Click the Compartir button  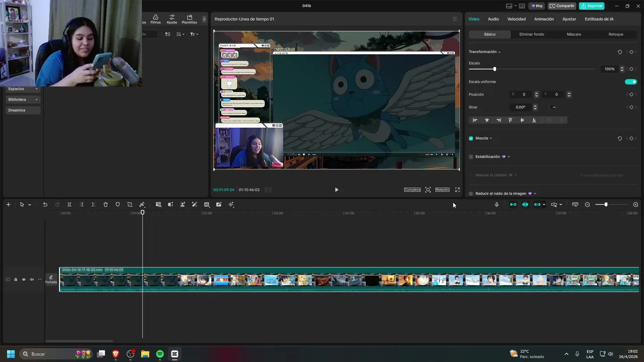pyautogui.click(x=562, y=6)
